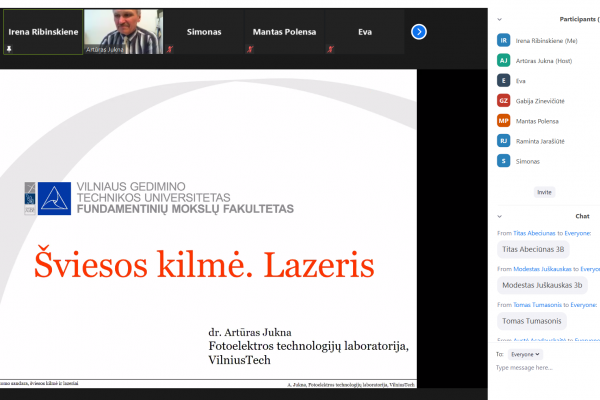This screenshot has width=600, height=400.
Task: Click RJ avatar of Raminta Jarašiūtė
Action: pyautogui.click(x=504, y=141)
